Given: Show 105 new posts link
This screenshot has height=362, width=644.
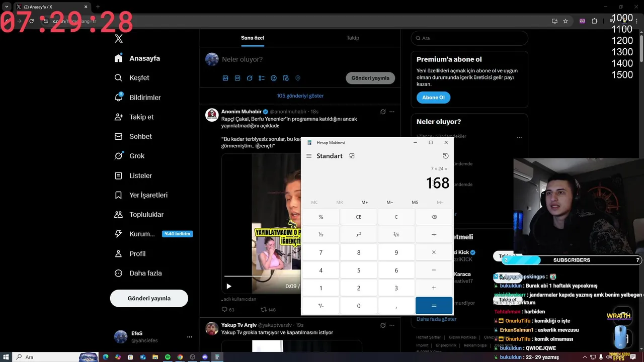Looking at the screenshot, I should pos(300,96).
